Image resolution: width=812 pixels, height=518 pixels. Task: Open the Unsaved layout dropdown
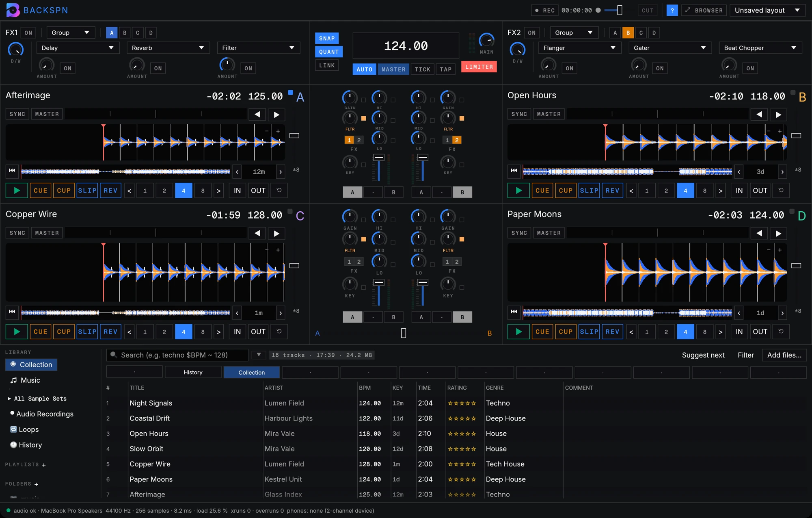coord(768,11)
